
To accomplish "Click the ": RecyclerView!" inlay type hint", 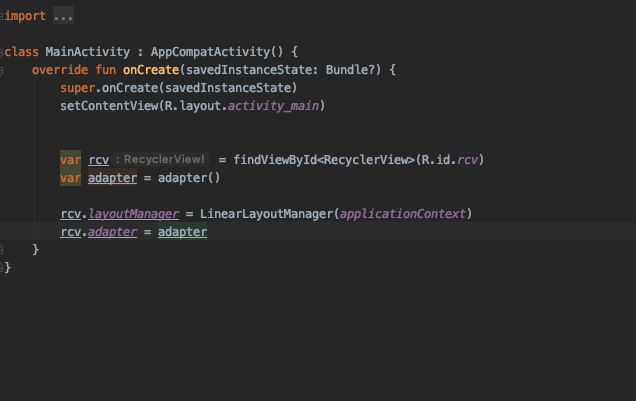I will 161,159.
